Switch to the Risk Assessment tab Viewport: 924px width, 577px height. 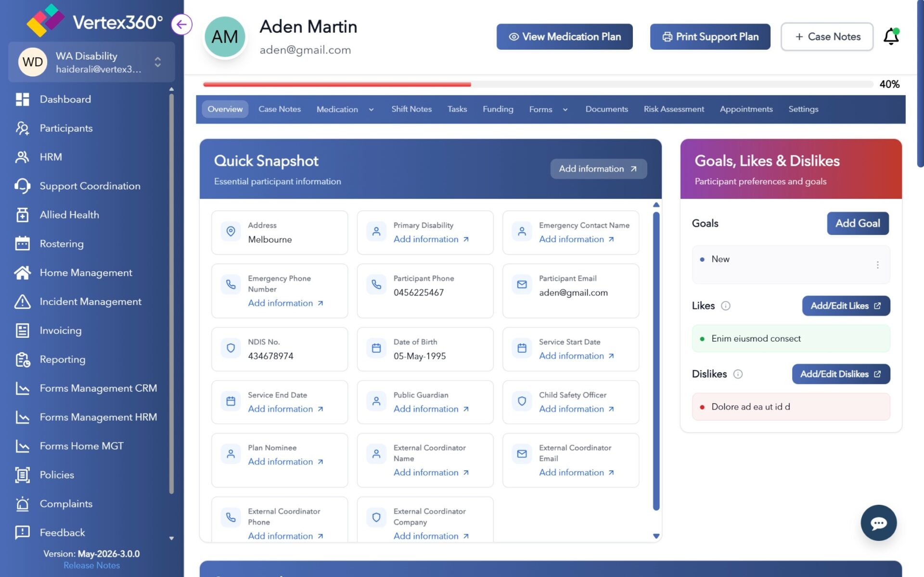click(674, 109)
